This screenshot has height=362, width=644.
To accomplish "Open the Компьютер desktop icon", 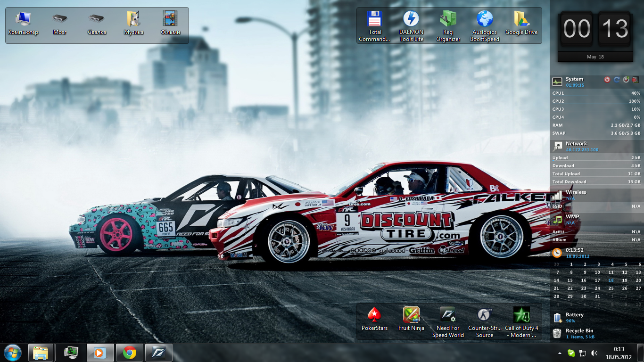I will point(23,24).
